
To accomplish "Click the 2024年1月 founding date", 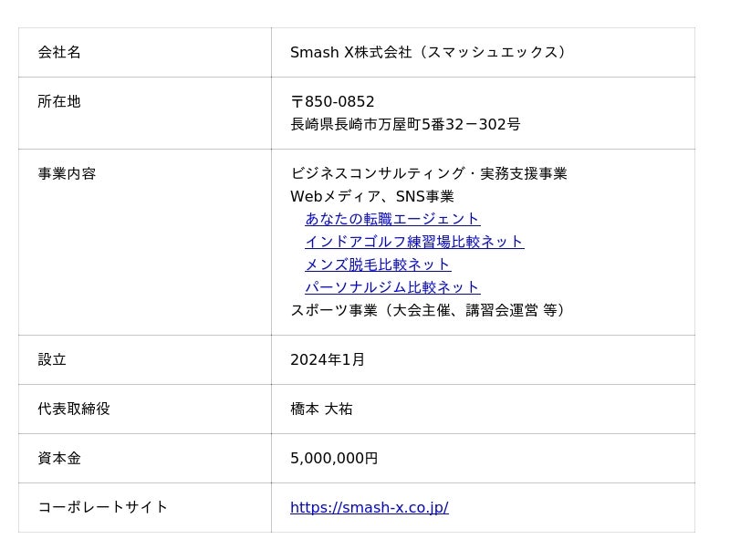I will [x=328, y=359].
